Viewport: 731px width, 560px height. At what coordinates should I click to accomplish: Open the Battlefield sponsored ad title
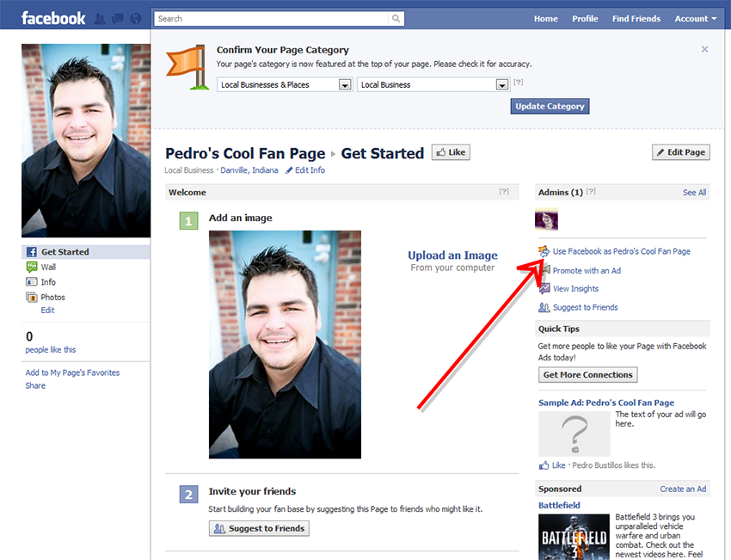pos(559,506)
